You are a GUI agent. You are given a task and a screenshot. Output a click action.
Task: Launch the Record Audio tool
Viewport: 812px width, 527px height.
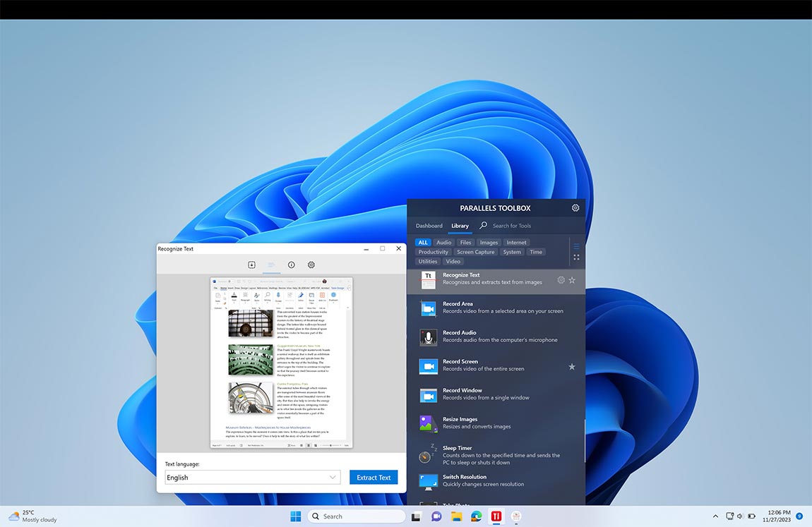(487, 337)
